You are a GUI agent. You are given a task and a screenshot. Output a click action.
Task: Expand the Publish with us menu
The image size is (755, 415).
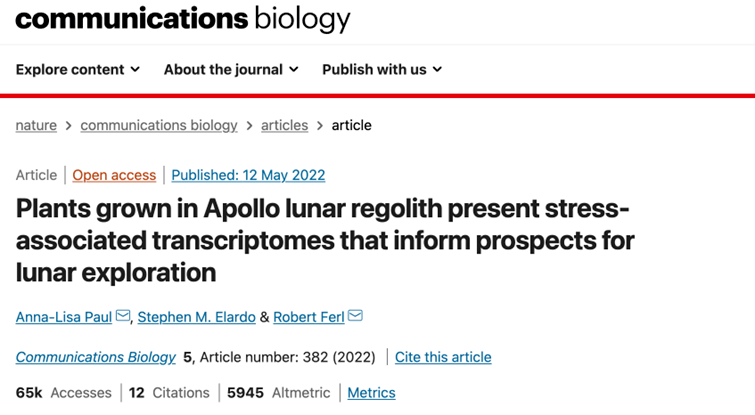point(381,69)
